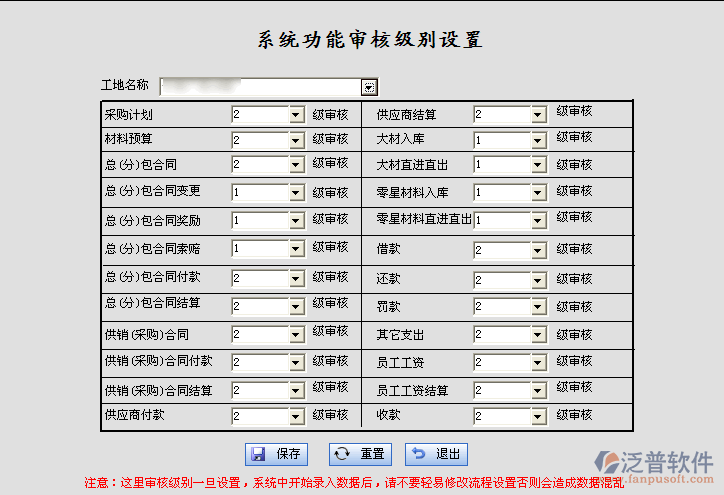This screenshot has height=495, width=724.
Task: Open the 零星材料入库 level dropdown
Action: [x=538, y=193]
